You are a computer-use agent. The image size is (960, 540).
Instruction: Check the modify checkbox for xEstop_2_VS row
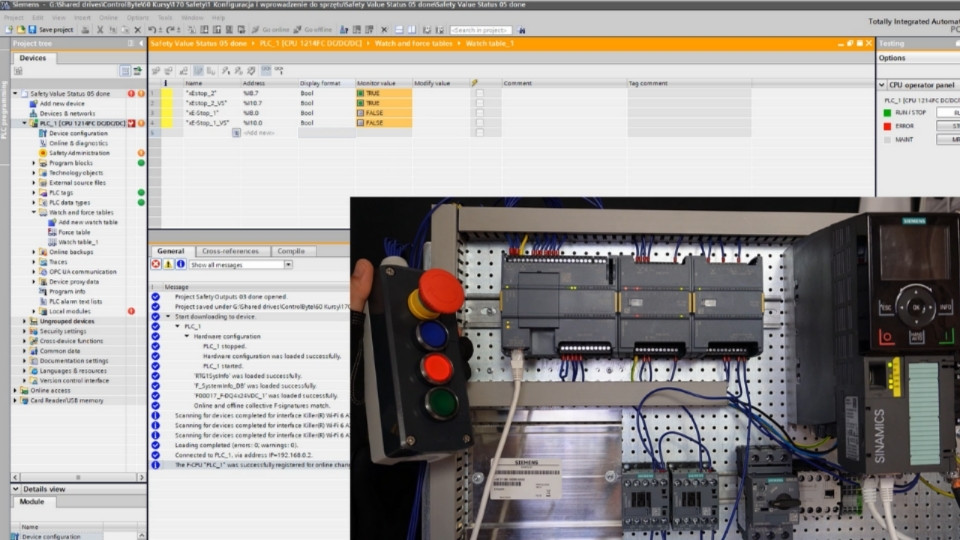pos(479,103)
